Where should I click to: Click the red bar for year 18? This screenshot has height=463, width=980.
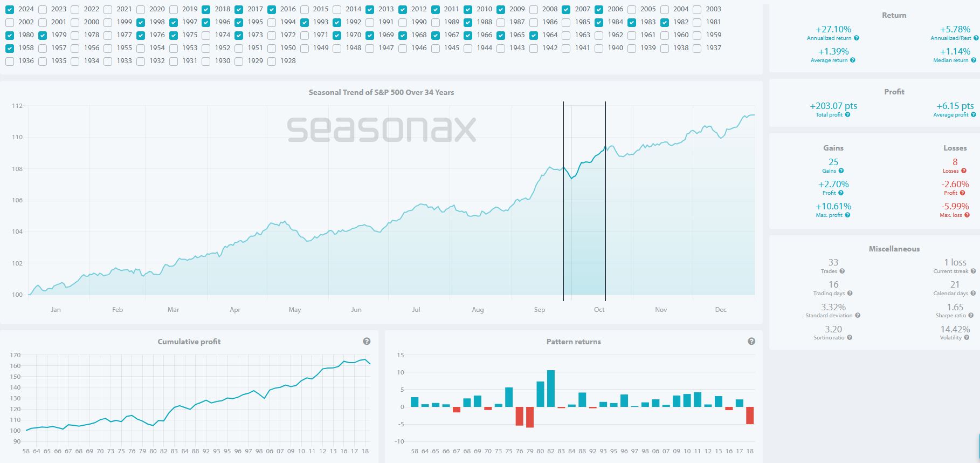coord(750,416)
